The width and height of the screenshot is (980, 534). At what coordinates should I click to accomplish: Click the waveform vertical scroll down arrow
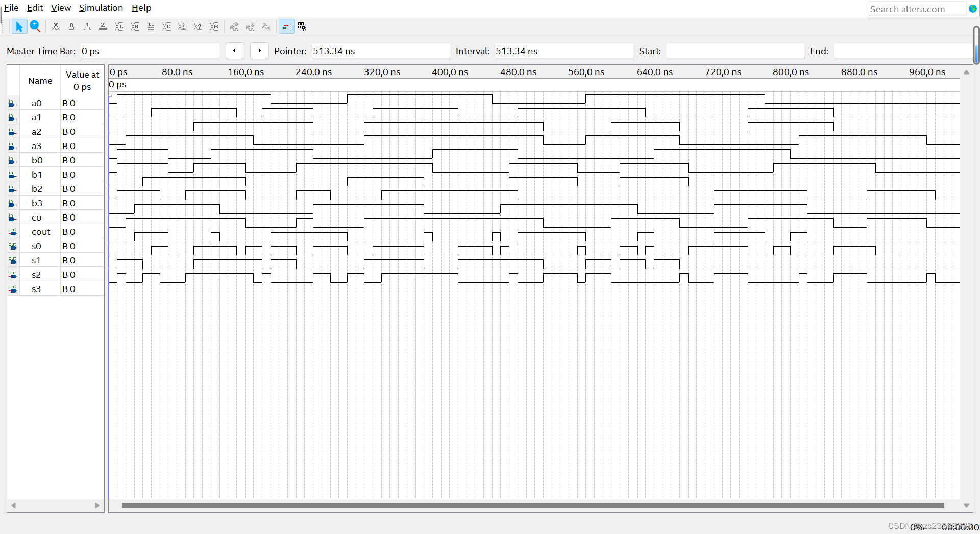tap(966, 506)
